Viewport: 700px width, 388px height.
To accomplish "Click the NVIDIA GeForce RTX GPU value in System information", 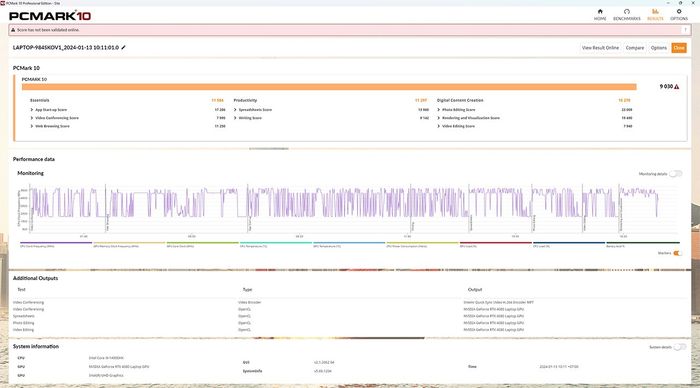I will click(119, 367).
